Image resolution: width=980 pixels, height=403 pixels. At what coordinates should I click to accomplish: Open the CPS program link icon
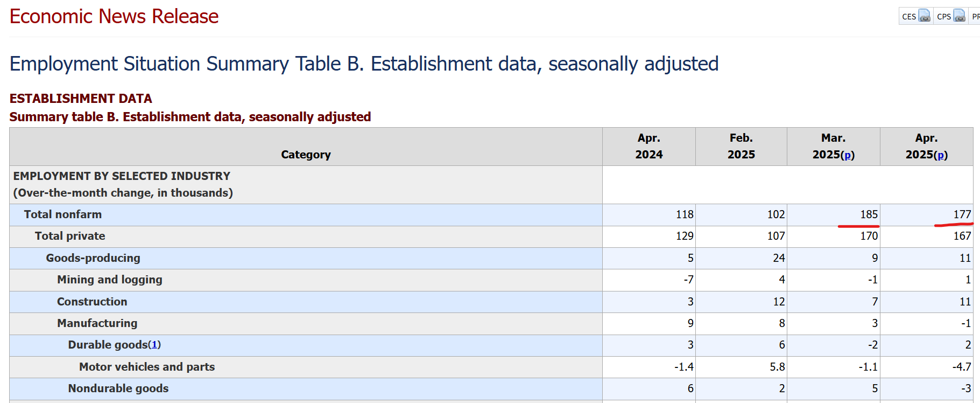(960, 16)
